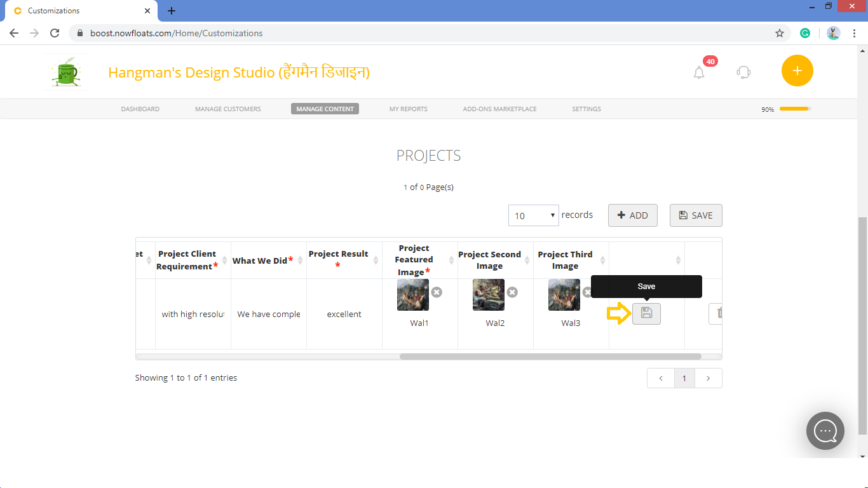Open a new browser tab
868x488 pixels.
click(172, 11)
